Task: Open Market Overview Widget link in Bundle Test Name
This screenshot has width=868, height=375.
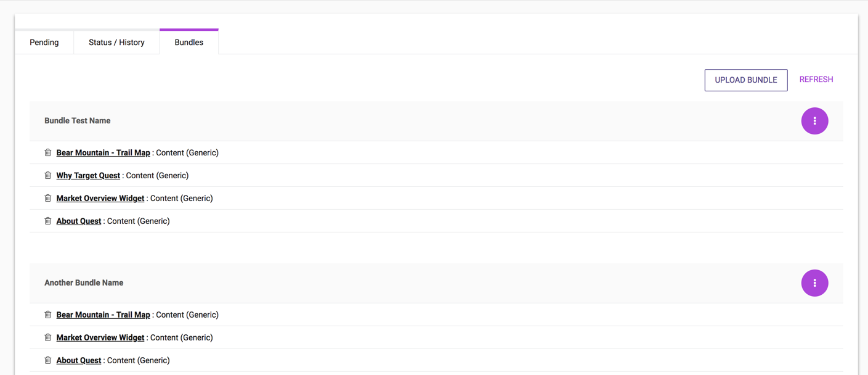Action: coord(100,199)
